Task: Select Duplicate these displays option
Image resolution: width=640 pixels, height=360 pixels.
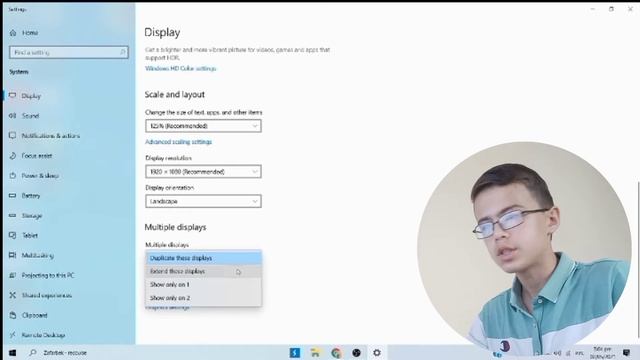Action: pyautogui.click(x=203, y=258)
